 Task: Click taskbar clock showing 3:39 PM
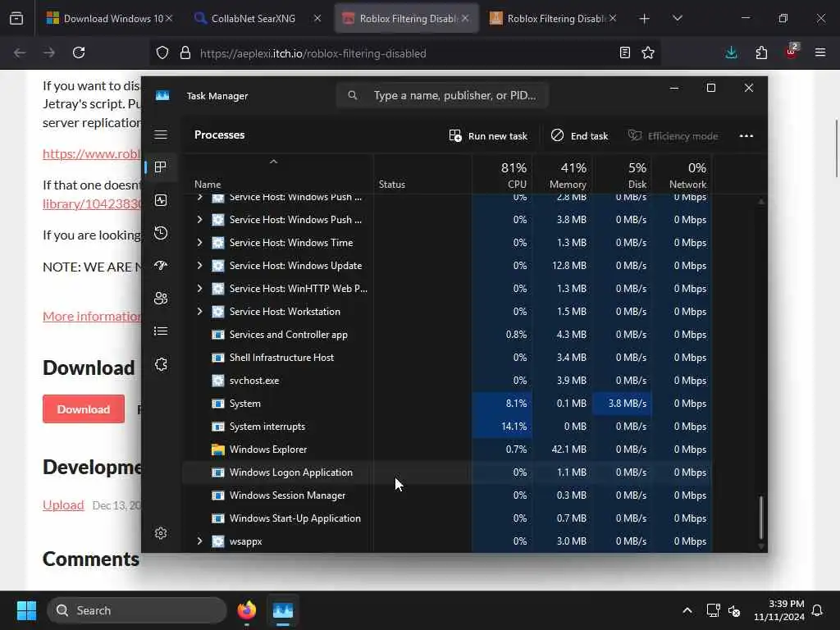(779, 610)
